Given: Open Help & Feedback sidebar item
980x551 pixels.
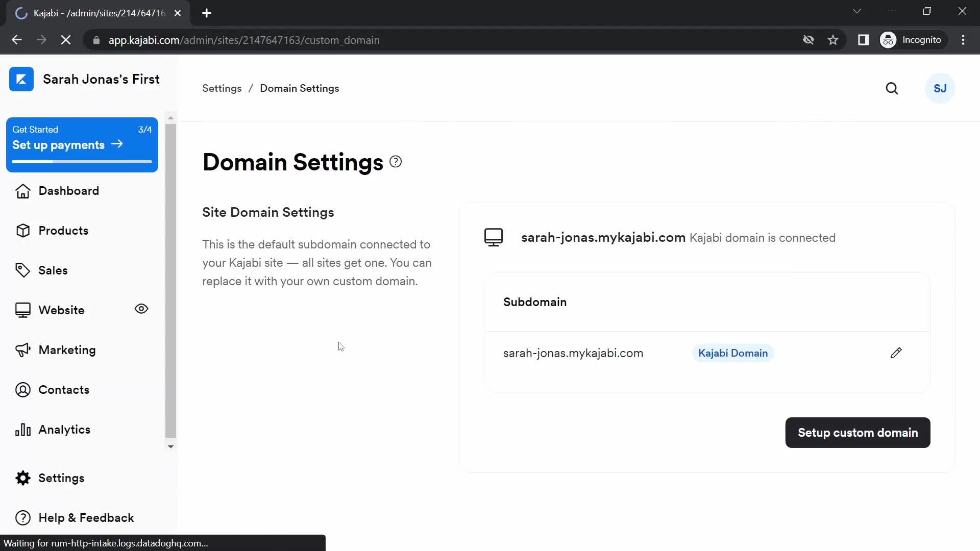Looking at the screenshot, I should pyautogui.click(x=86, y=518).
